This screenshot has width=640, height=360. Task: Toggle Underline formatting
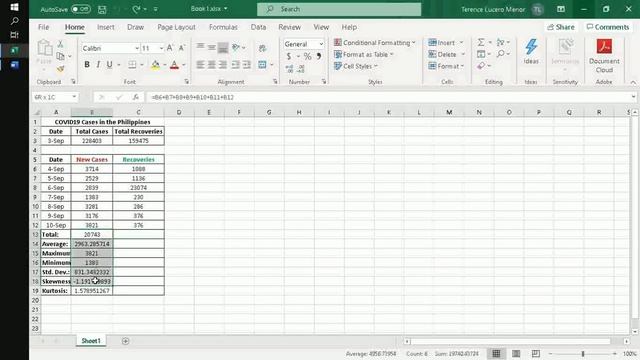click(x=109, y=64)
